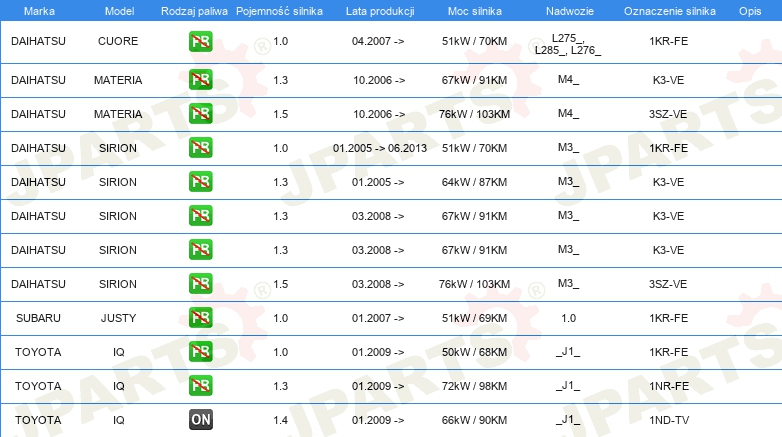This screenshot has height=437, width=782.
Task: Click body code _J1_ in 1ND-TV row
Action: [568, 420]
